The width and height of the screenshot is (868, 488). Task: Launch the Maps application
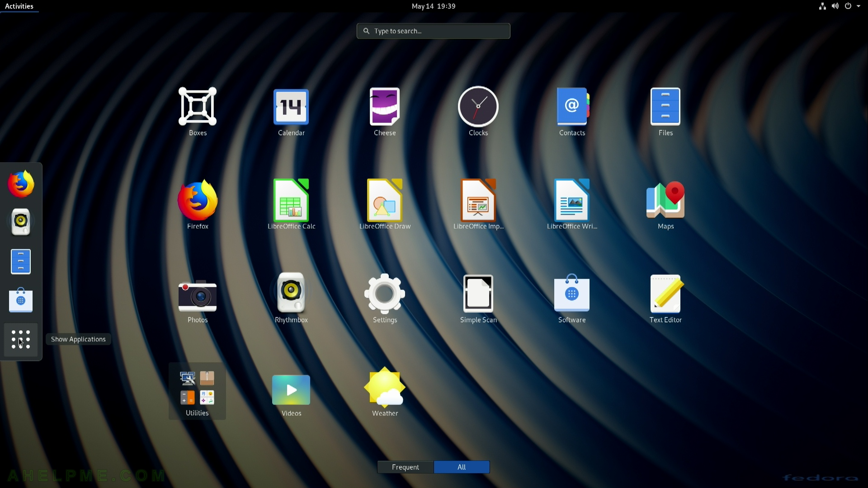tap(665, 205)
